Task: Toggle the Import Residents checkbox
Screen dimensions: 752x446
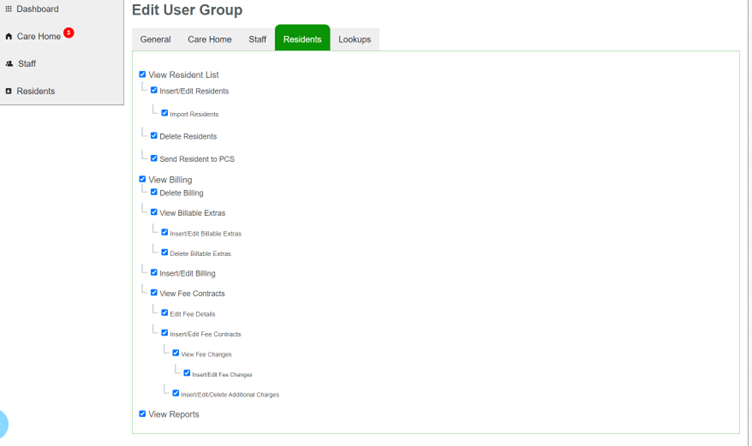Action: [165, 113]
